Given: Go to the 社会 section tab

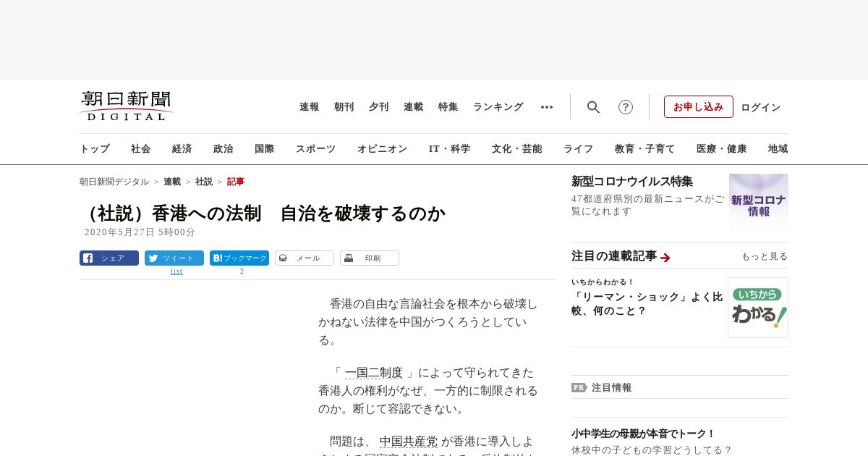Looking at the screenshot, I should 141,149.
